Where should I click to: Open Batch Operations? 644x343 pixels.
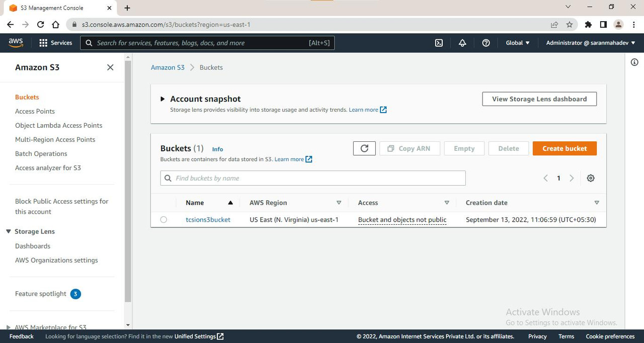click(x=41, y=153)
